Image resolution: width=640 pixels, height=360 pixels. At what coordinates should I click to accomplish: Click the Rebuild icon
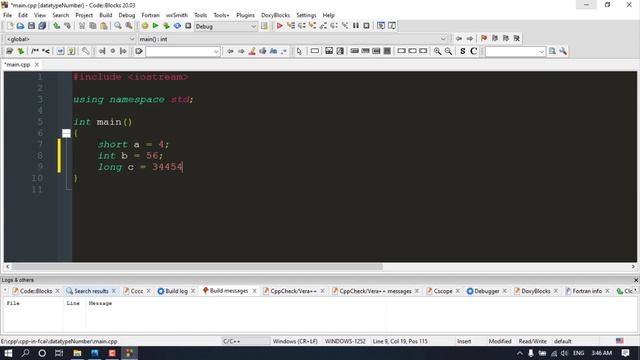coord(177,26)
